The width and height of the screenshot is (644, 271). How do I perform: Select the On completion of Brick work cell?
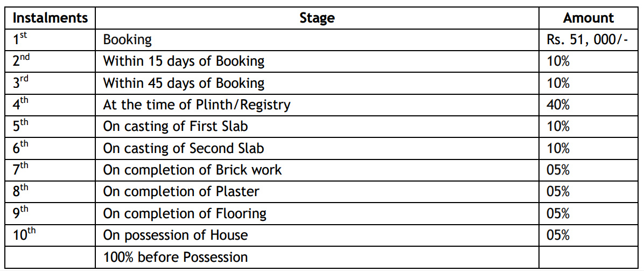[192, 170]
